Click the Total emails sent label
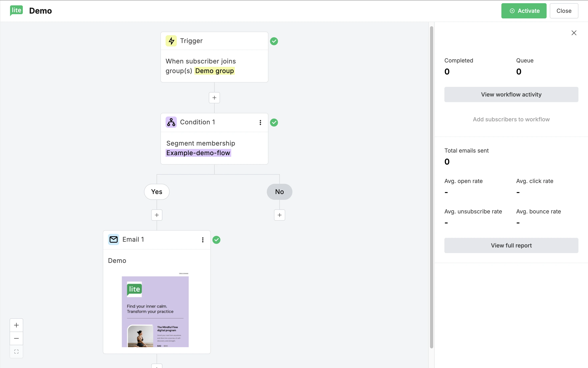 466,150
